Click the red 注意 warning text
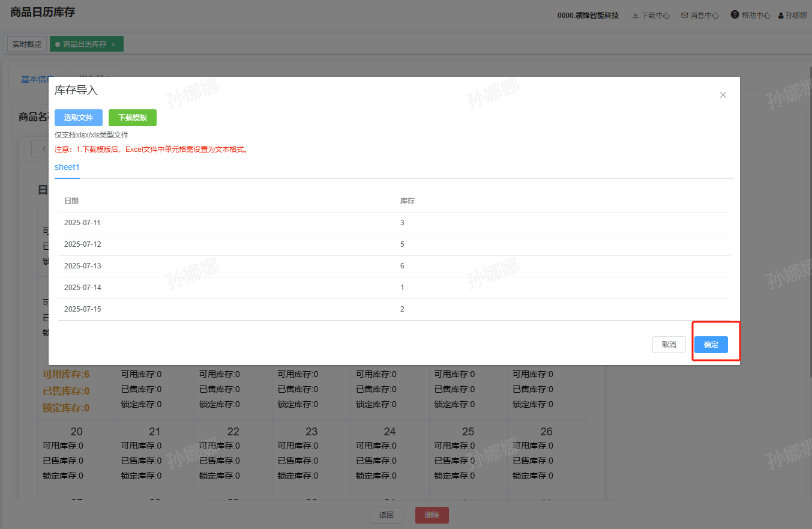 (x=151, y=150)
